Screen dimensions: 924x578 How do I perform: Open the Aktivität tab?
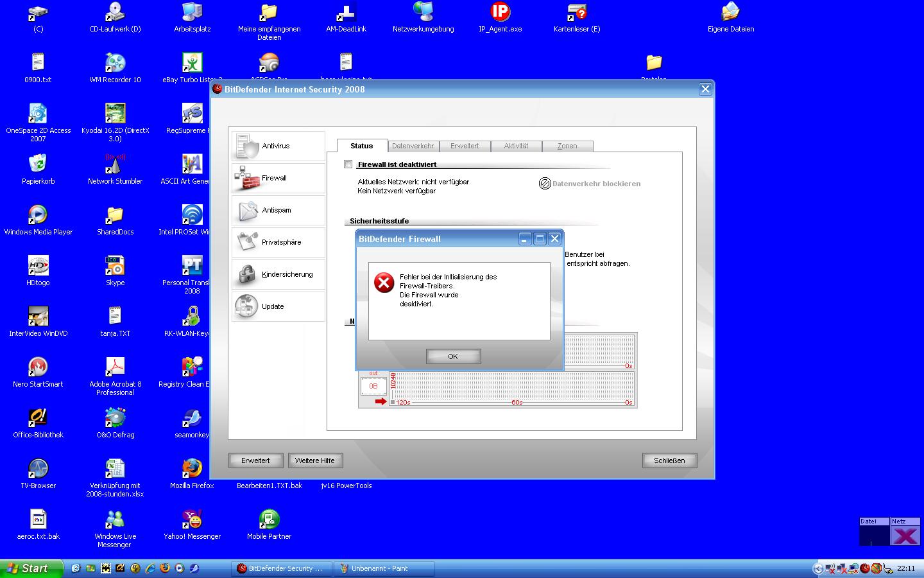516,146
